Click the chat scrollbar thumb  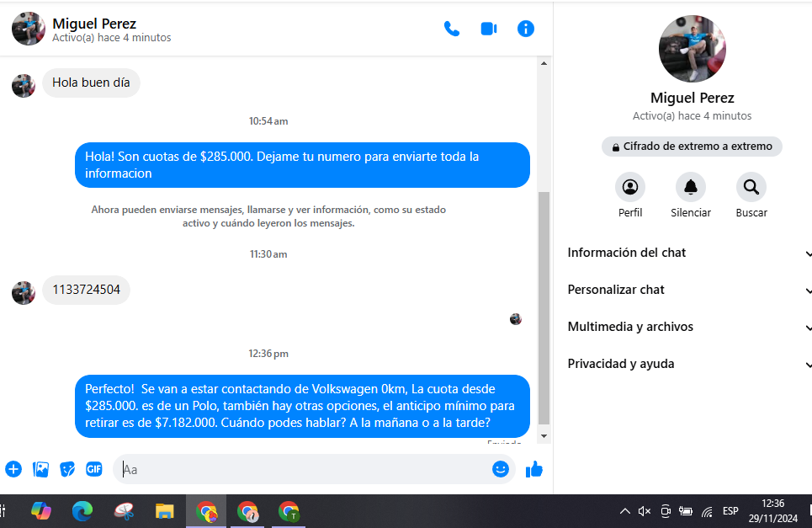click(544, 308)
